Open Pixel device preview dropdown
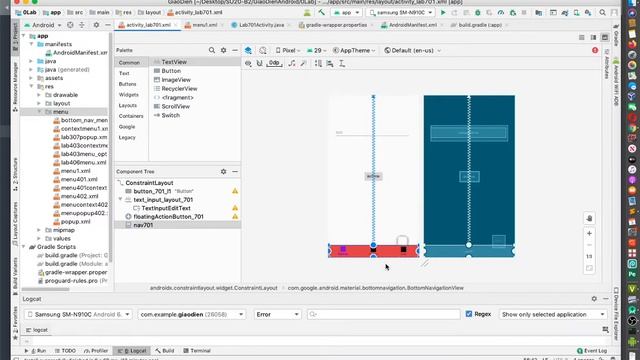 288,50
